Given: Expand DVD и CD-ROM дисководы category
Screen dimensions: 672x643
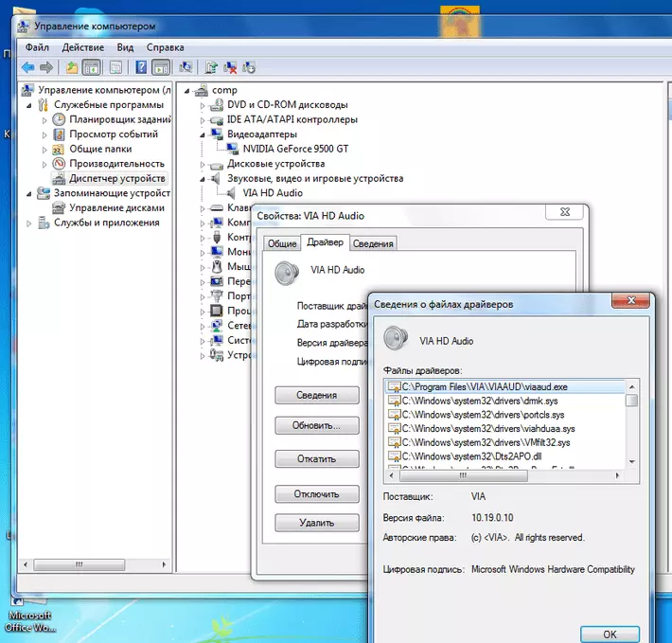Looking at the screenshot, I should [x=203, y=105].
